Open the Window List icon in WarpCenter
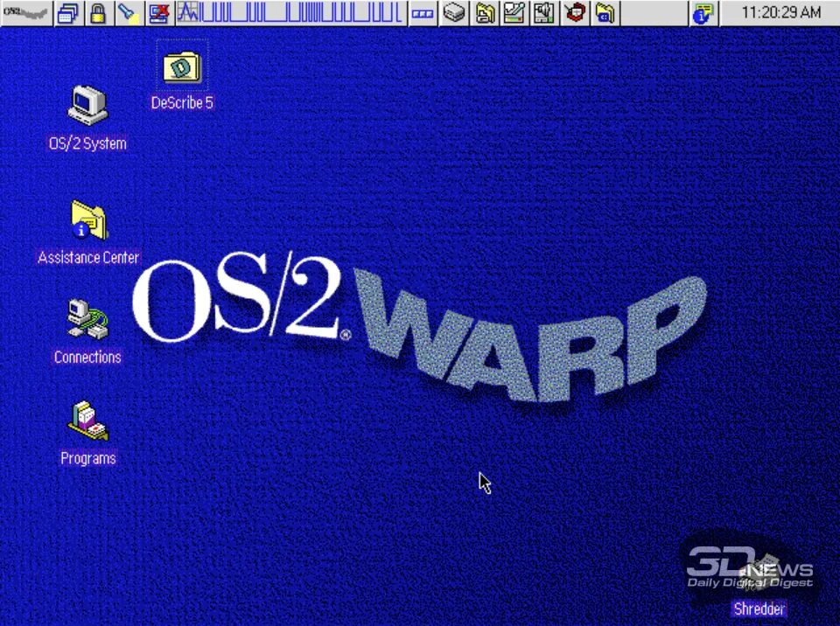This screenshot has width=840, height=626. (68, 13)
